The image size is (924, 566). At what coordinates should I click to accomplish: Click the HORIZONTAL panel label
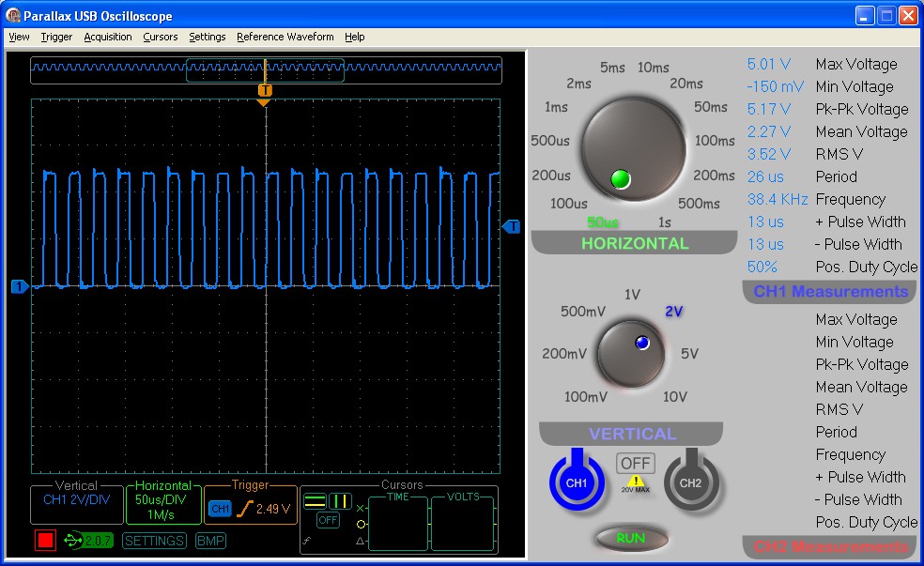[635, 243]
